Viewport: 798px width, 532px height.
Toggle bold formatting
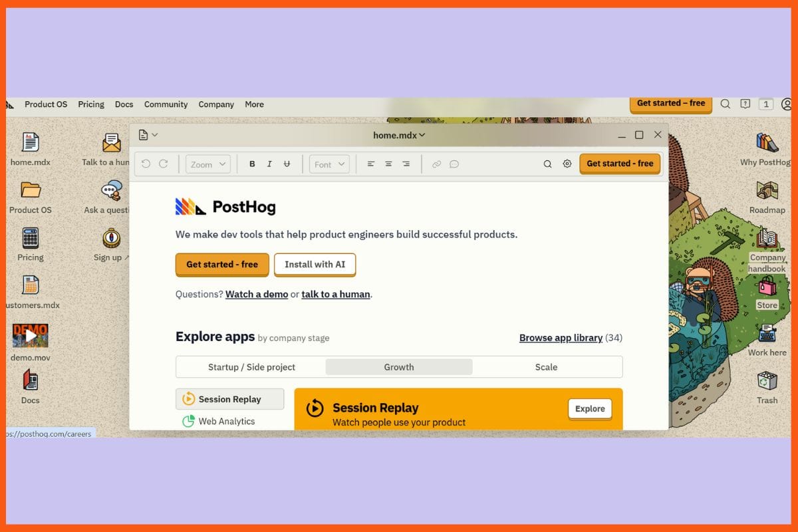[x=252, y=164]
